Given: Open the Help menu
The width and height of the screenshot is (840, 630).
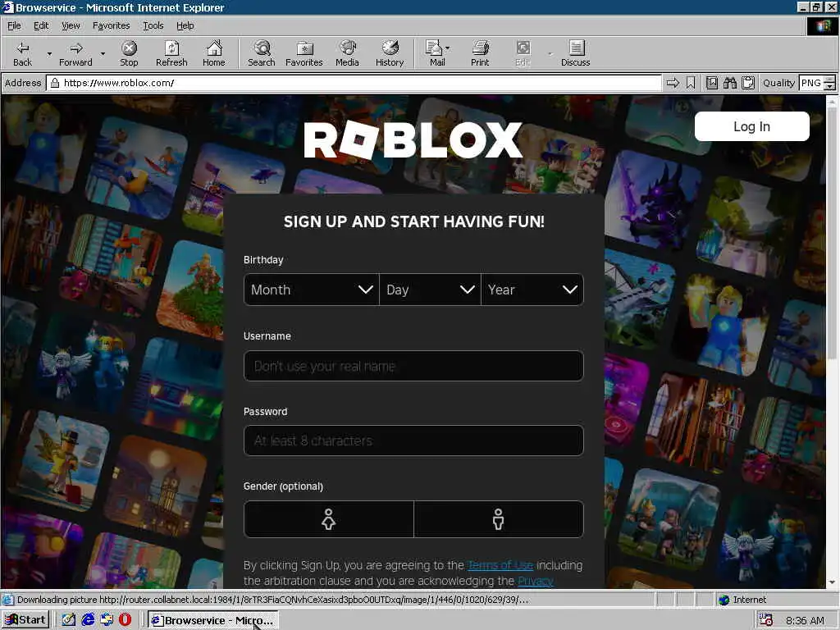Looking at the screenshot, I should tap(185, 25).
